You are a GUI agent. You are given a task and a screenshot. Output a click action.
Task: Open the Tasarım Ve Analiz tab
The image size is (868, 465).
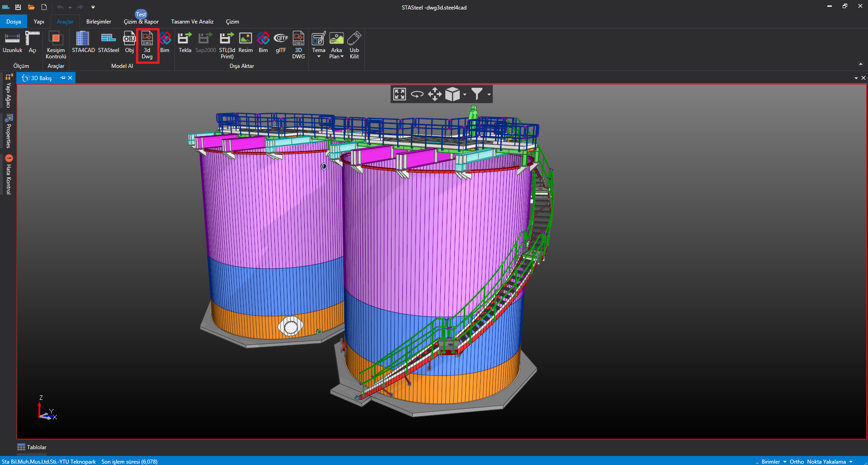pyautogui.click(x=192, y=22)
